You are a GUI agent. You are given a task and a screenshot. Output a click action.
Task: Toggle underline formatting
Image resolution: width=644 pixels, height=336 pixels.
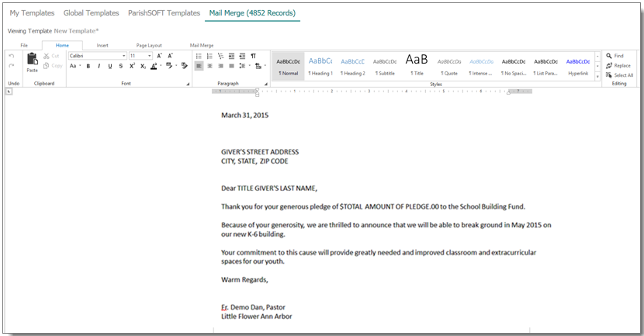tap(109, 66)
